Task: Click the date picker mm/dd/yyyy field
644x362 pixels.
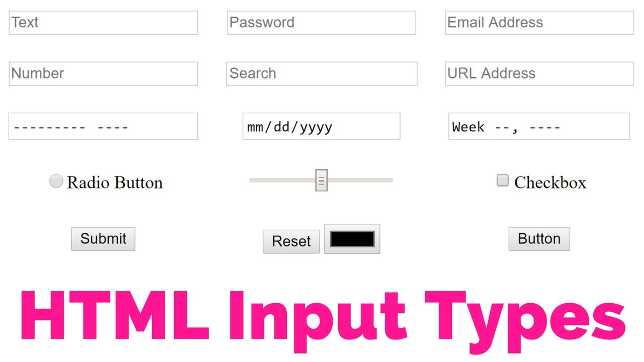Action: tap(321, 126)
